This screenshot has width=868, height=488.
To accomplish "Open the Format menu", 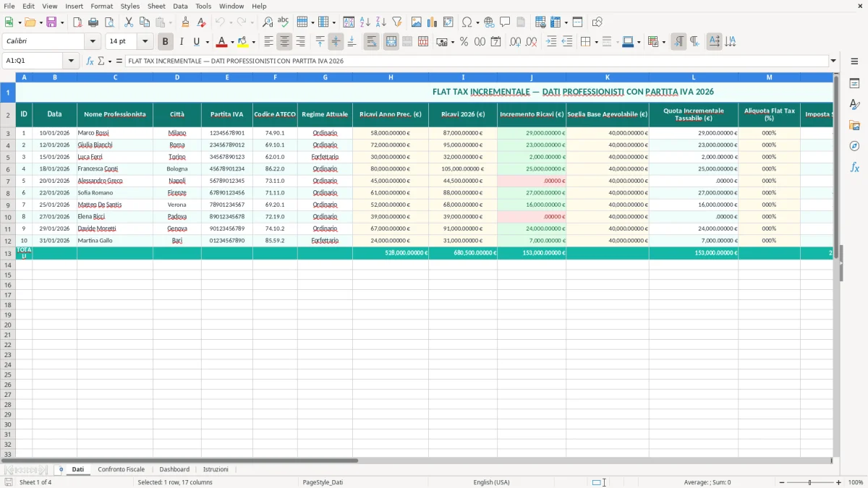I will coord(102,6).
